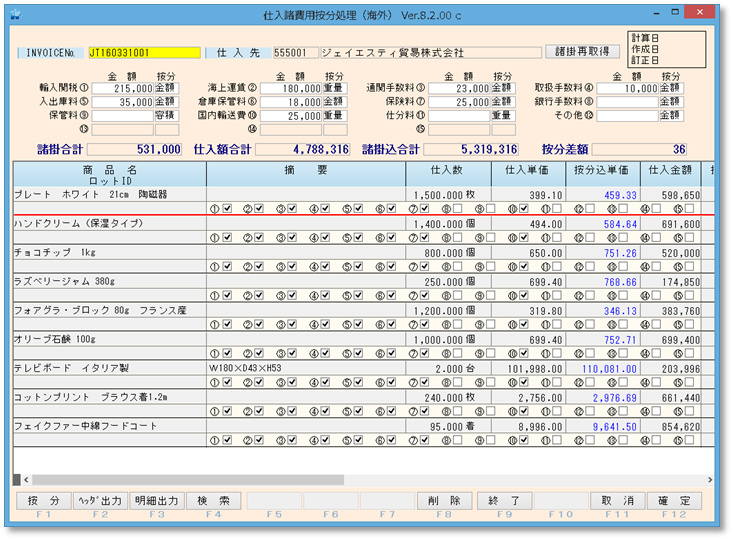733x540 pixels.
Task: Click the 商品名 ロットID column header
Action: point(110,175)
